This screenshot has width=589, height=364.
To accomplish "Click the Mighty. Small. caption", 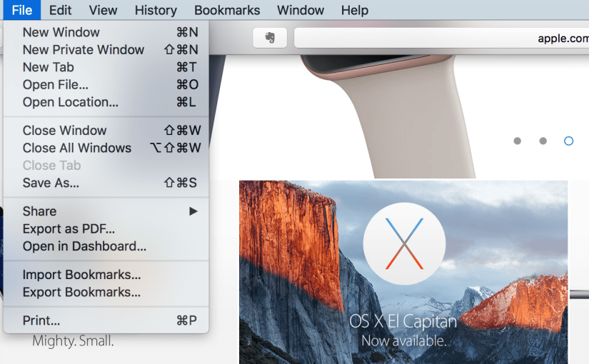I will click(73, 341).
